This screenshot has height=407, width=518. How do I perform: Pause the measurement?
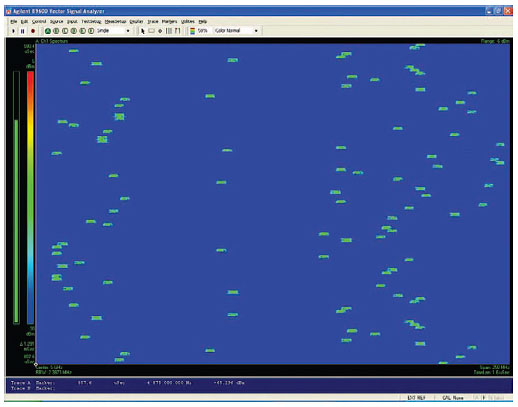pos(22,31)
